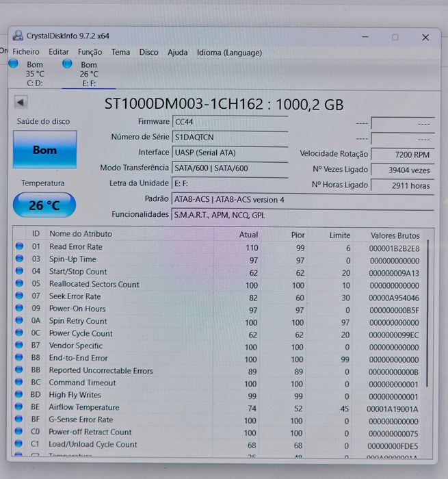
Task: Click the Firmware field CC44
Action: pyautogui.click(x=230, y=122)
